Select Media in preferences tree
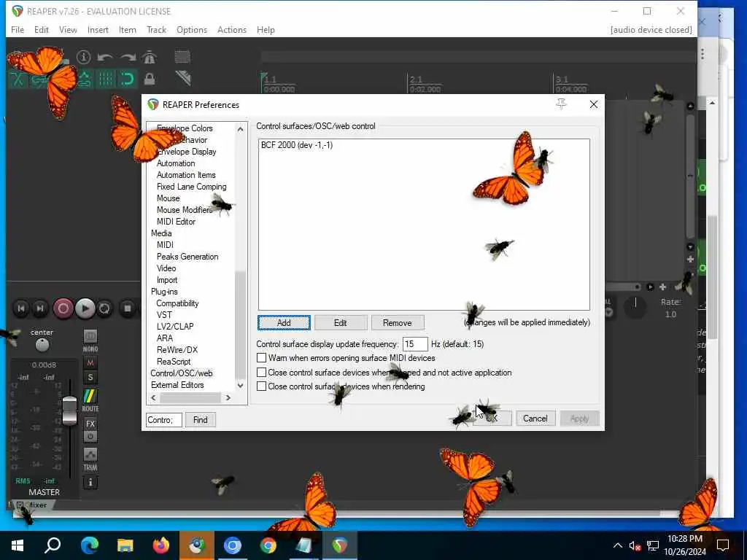Viewport: 747px width, 560px height. click(x=161, y=233)
